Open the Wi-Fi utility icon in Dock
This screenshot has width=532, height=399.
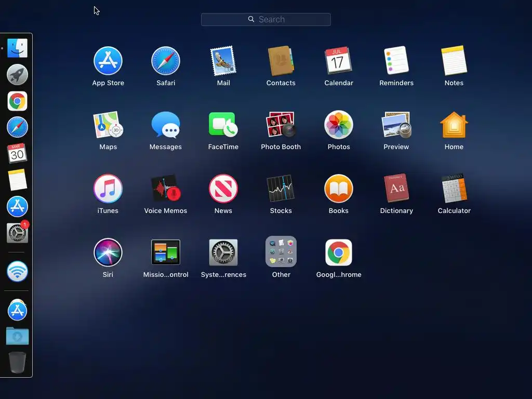pyautogui.click(x=17, y=271)
